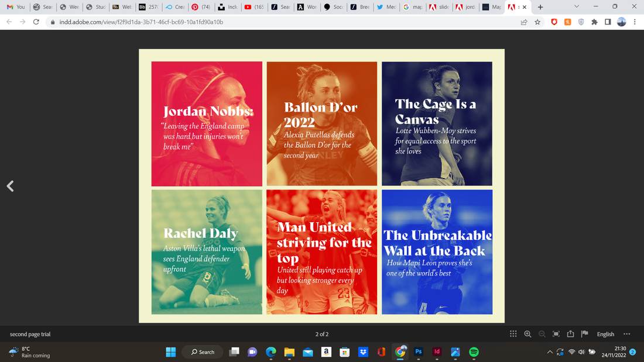Open the Windows Start menu

point(171,351)
